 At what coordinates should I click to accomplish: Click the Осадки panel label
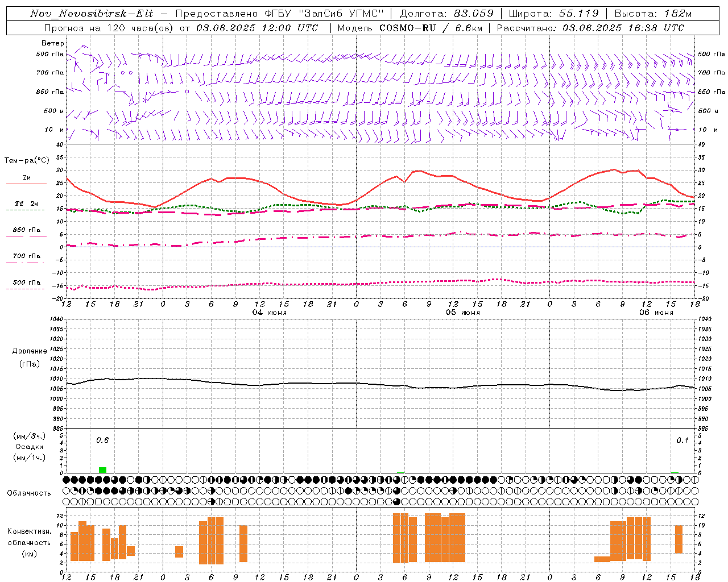click(x=30, y=447)
